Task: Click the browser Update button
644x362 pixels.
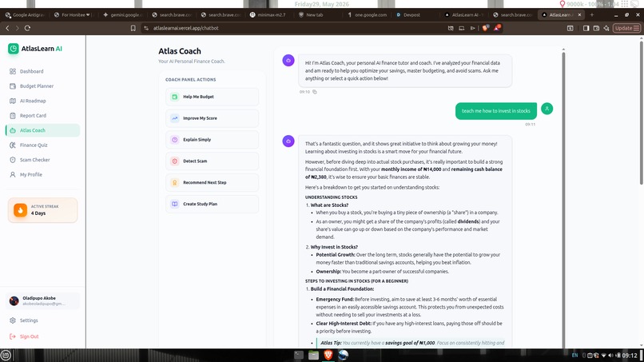Action: pyautogui.click(x=626, y=28)
